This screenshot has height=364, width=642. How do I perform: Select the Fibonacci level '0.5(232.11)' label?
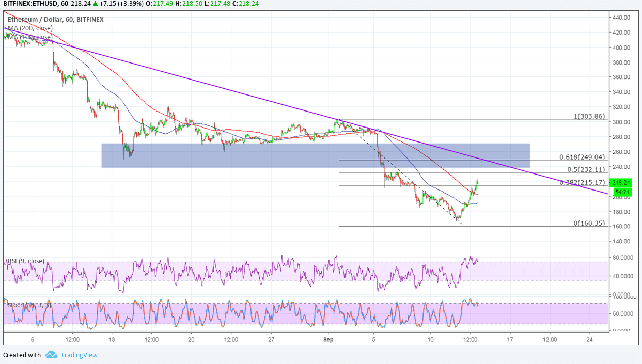click(586, 169)
